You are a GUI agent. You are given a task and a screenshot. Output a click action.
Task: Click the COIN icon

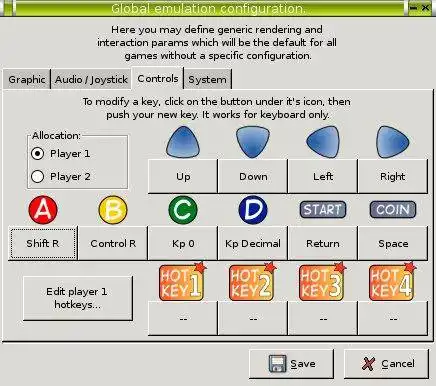[393, 210]
